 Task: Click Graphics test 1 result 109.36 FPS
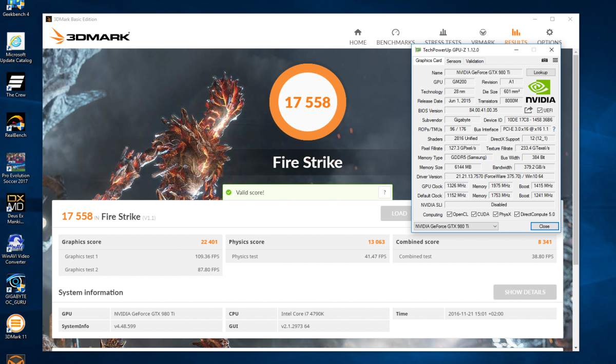coord(207,256)
